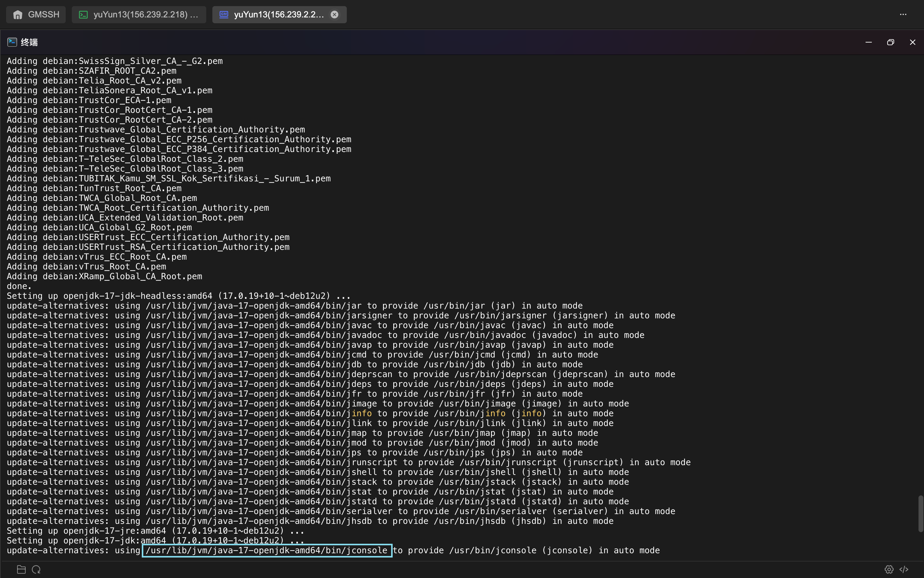924x578 pixels.
Task: Click 'Adding debian:T-TeleSec_GlobalRoot_Class_3.pem' line
Action: pos(125,169)
